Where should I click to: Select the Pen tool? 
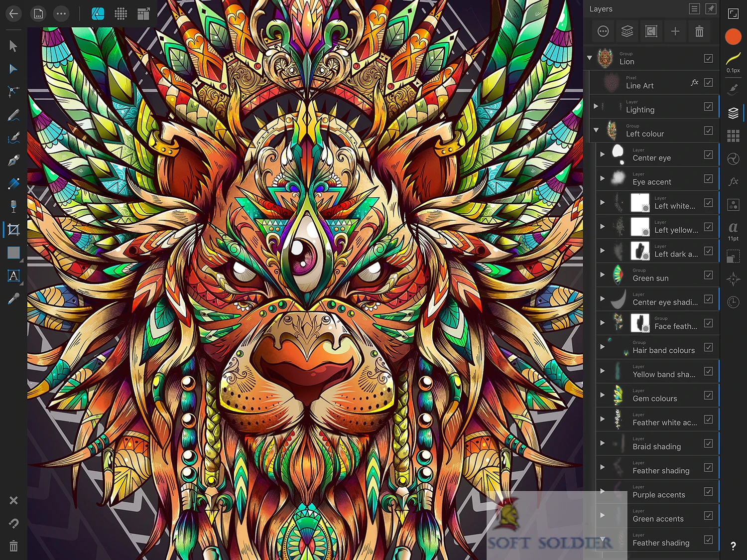pos(13,160)
